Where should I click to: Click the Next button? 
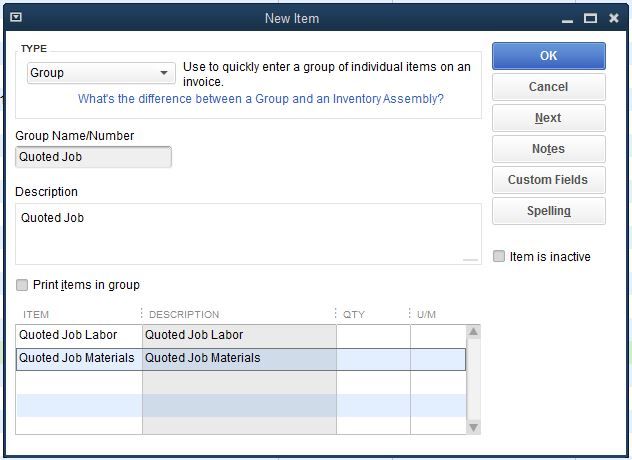(x=548, y=118)
